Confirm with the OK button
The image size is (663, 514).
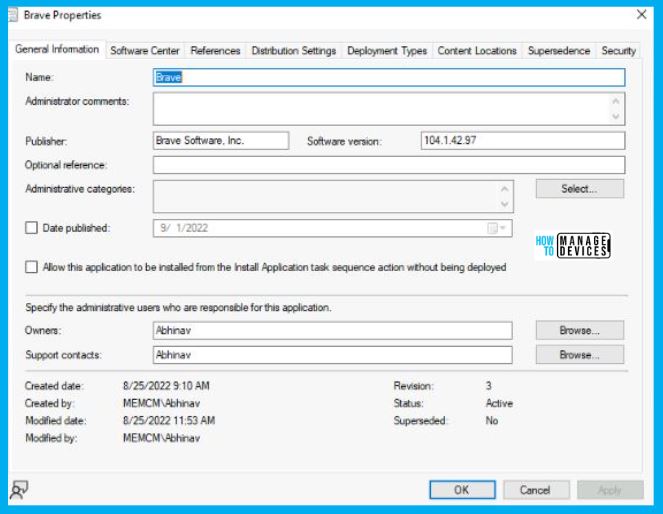pos(462,490)
